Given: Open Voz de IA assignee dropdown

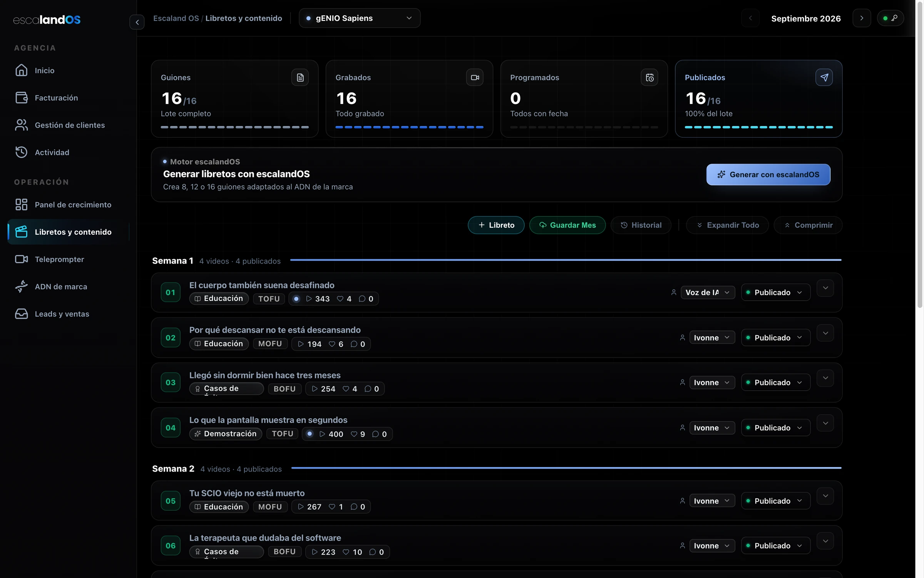Looking at the screenshot, I should (708, 292).
